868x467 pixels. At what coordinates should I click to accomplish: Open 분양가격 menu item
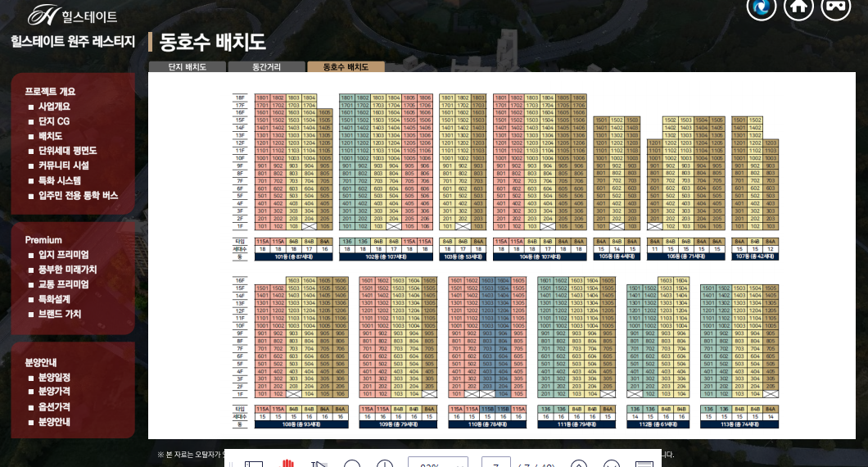tap(54, 391)
